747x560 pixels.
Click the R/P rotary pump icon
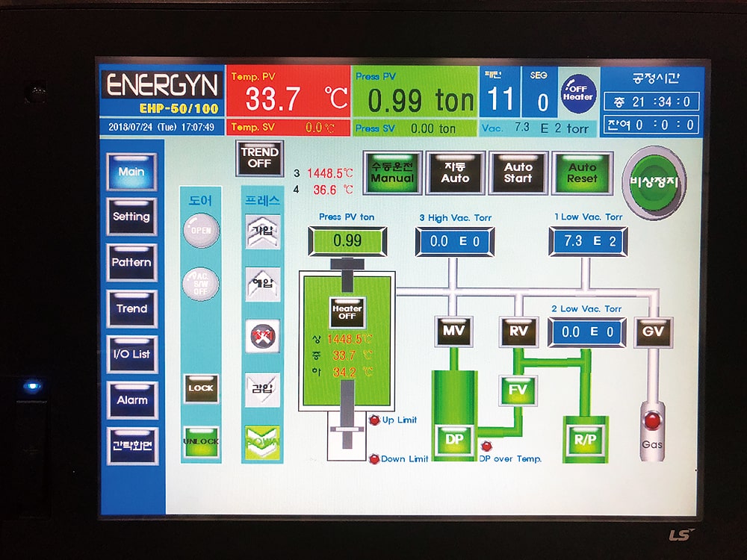pos(585,440)
